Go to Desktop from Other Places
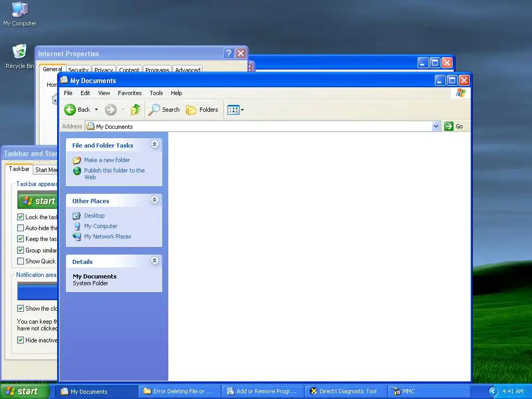This screenshot has width=532, height=399. tap(95, 216)
